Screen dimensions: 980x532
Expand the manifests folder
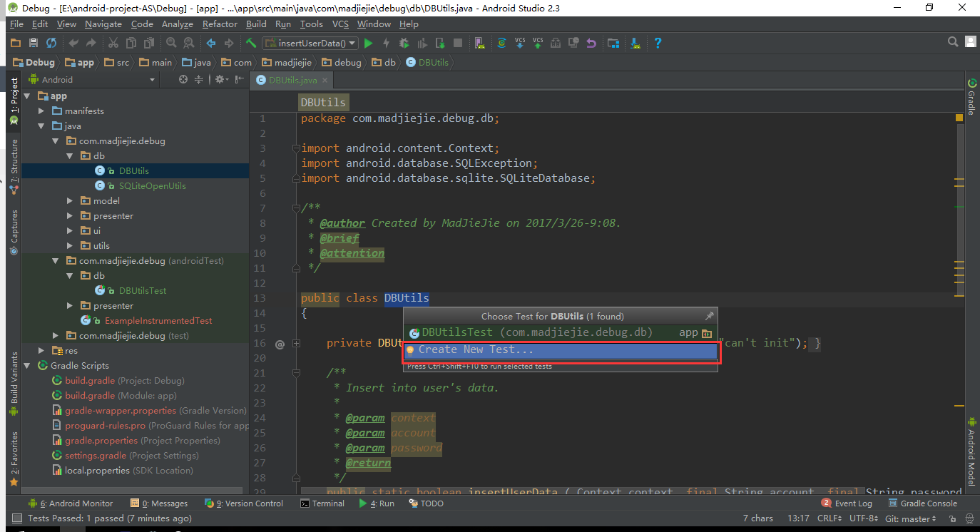coord(41,111)
